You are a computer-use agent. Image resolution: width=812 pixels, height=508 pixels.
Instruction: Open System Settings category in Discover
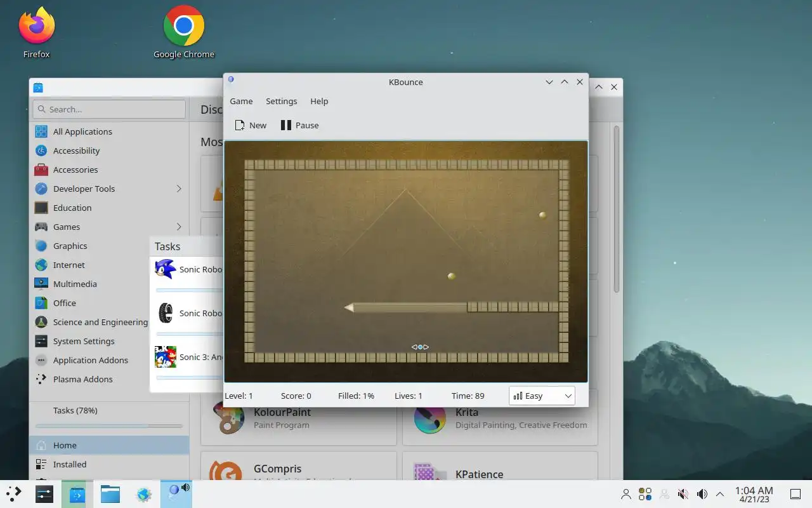point(90,341)
